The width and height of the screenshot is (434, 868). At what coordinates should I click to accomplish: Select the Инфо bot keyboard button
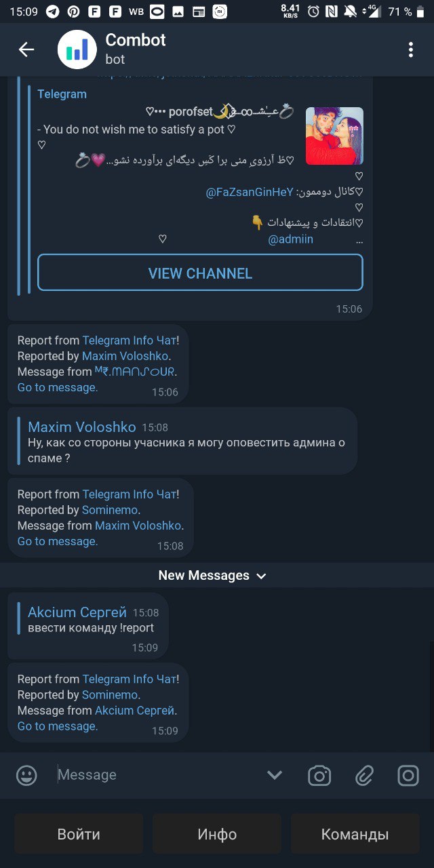click(217, 834)
